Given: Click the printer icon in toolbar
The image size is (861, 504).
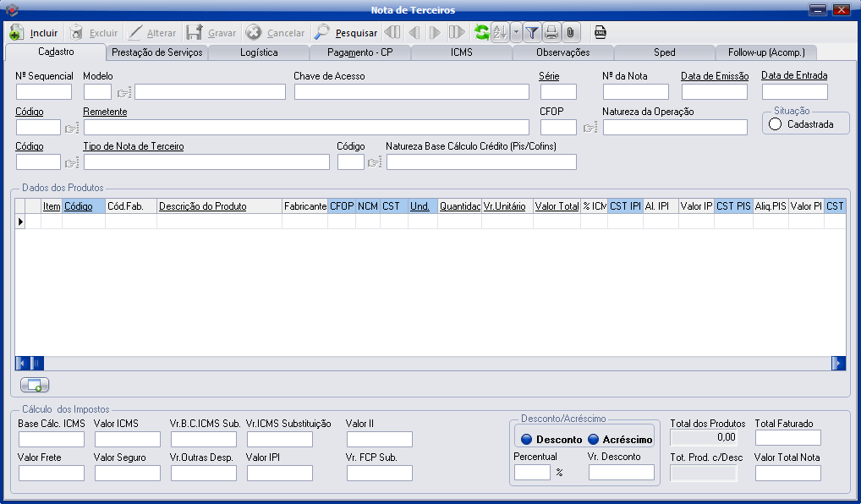Looking at the screenshot, I should 551,33.
